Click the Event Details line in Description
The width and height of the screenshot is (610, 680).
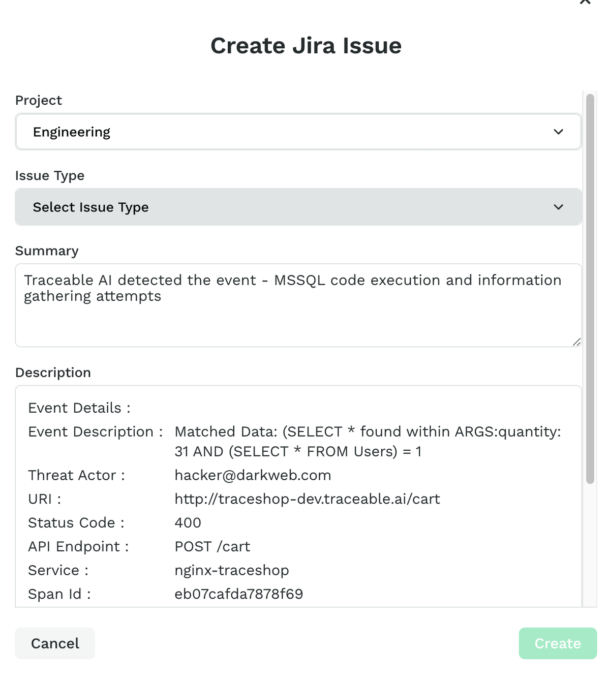(79, 408)
